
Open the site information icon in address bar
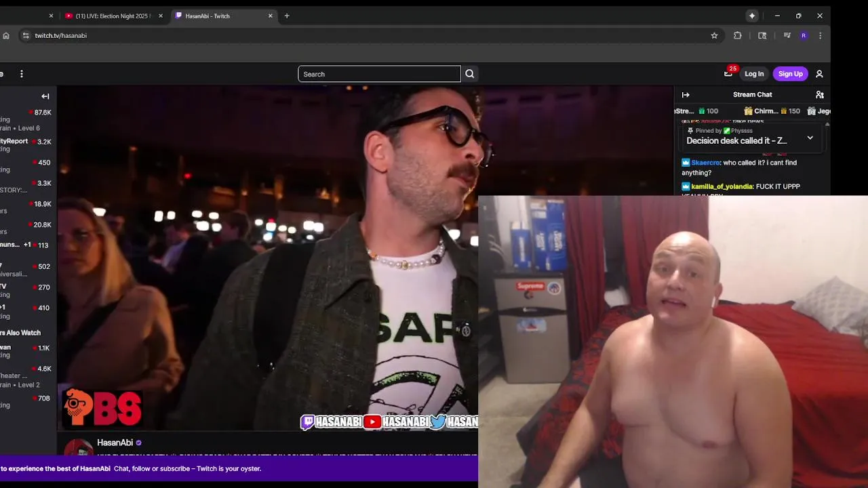(25, 35)
